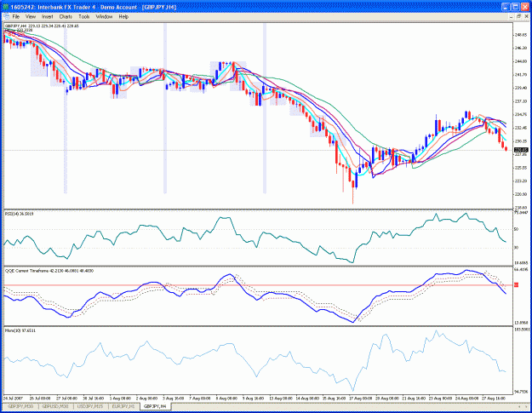Image resolution: width=532 pixels, height=413 pixels.
Task: Switch to the EURJPY,H1 chart tab
Action: click(123, 406)
